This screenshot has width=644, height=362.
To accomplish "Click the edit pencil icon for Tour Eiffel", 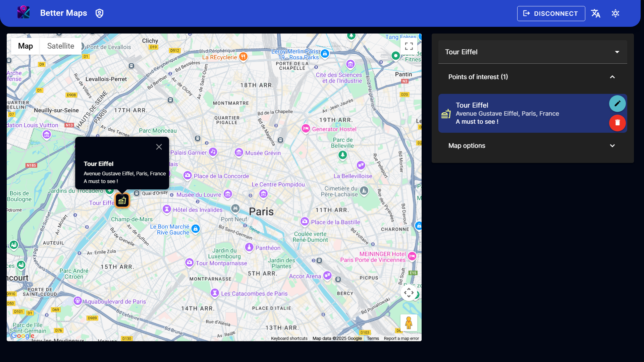I will pos(617,104).
